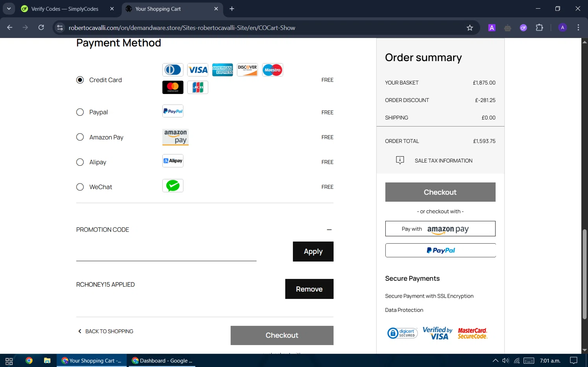Open the SimplyCodes extension icon
This screenshot has width=588, height=367.
(x=523, y=27)
